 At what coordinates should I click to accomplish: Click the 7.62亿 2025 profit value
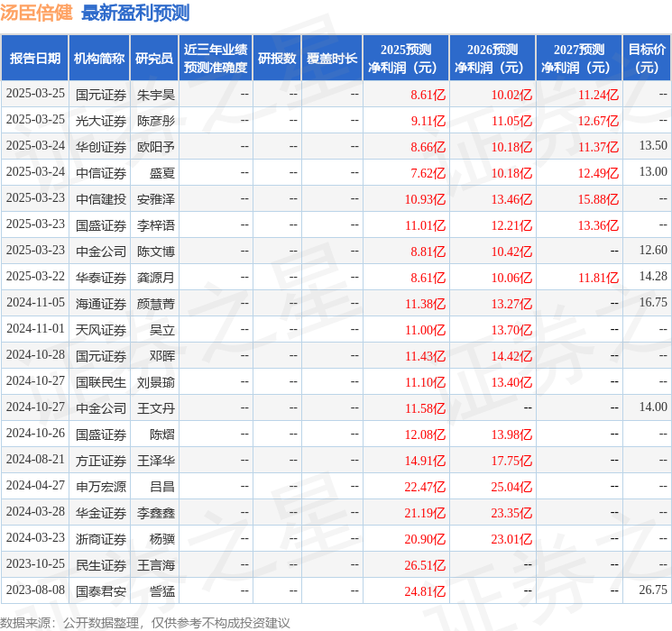click(428, 173)
